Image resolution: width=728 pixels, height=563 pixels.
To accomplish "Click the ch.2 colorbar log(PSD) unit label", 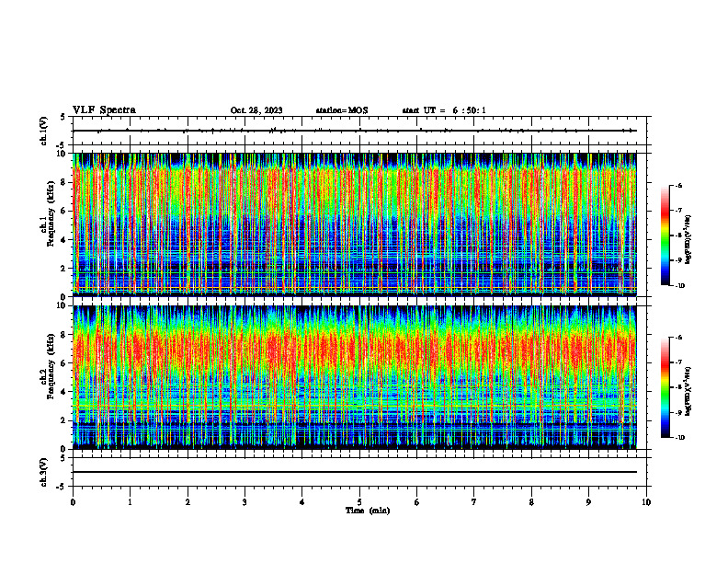I will click(688, 390).
